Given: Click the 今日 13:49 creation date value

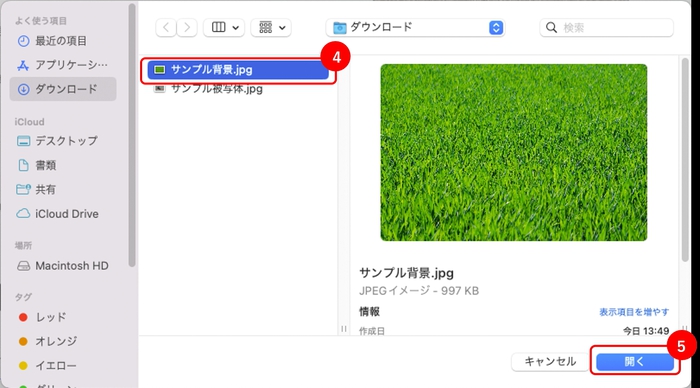Looking at the screenshot, I should (646, 331).
